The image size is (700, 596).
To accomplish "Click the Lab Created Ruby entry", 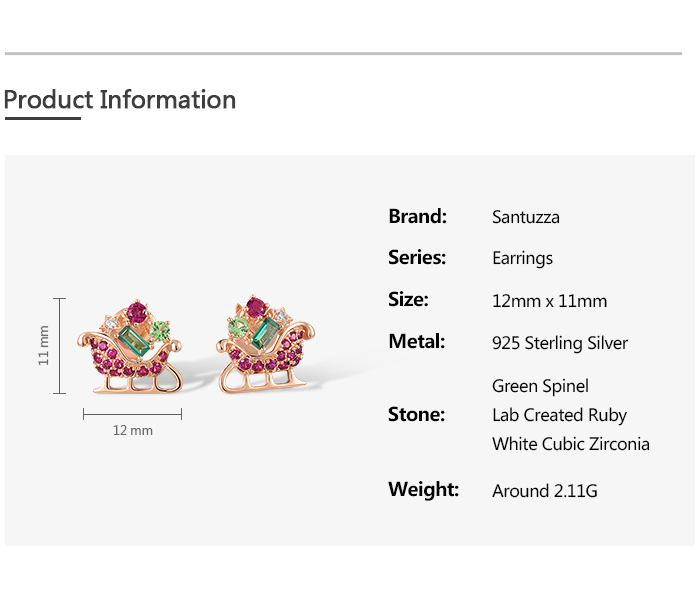I will 559,415.
